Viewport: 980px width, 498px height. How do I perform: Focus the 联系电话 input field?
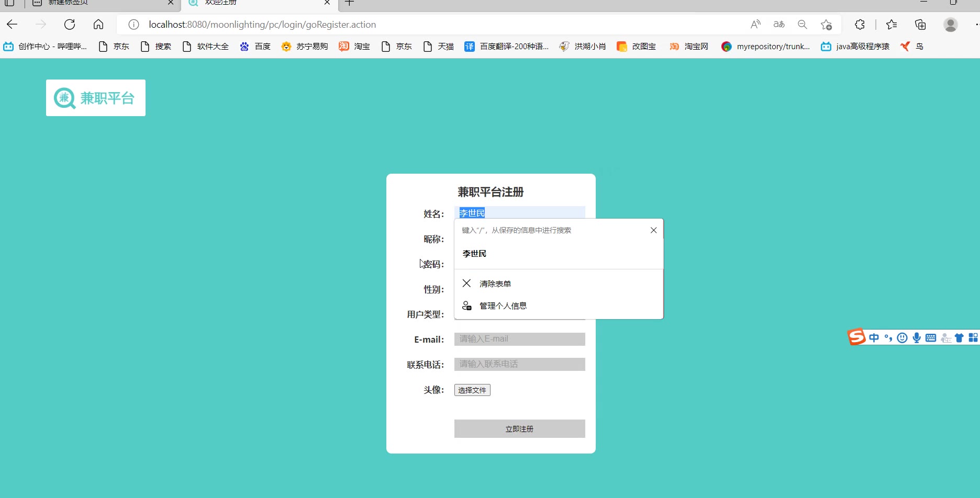click(x=520, y=364)
